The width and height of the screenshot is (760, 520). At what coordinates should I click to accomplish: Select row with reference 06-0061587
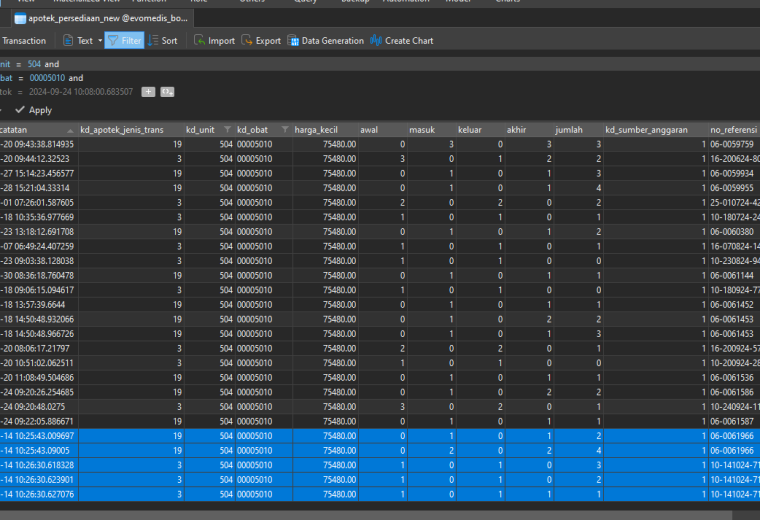point(380,421)
